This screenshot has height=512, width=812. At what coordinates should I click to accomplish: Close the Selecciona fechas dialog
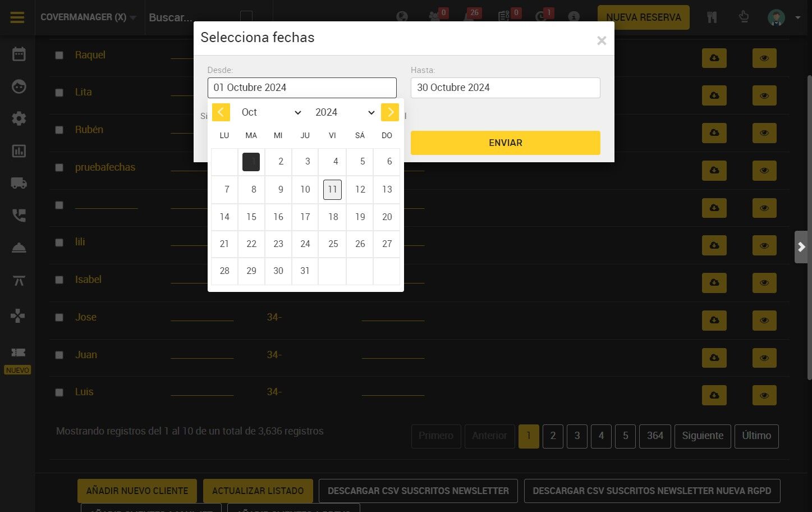[602, 40]
